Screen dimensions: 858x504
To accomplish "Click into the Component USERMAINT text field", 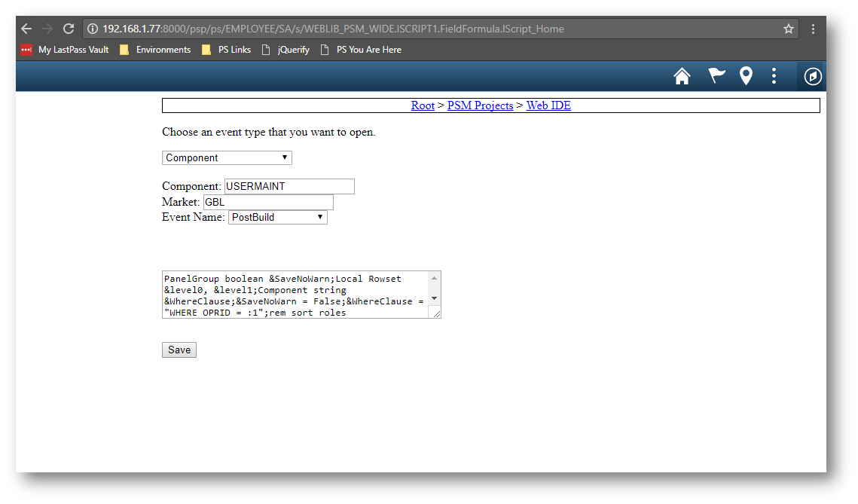I will (289, 186).
